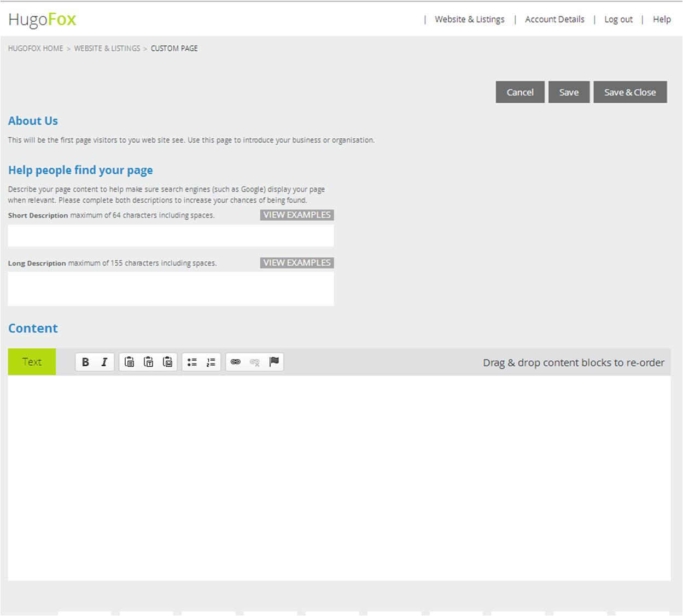Screen dimensions: 683x616
Task: Select Paste from Word
Action: (167, 361)
